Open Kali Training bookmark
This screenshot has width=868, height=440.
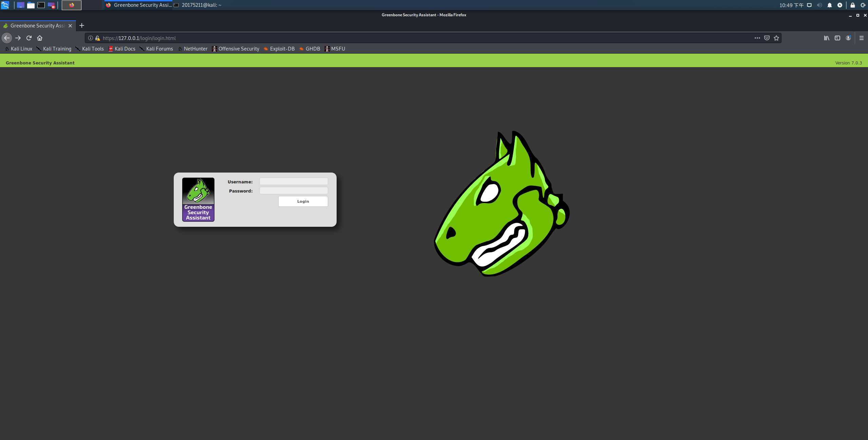pyautogui.click(x=54, y=49)
